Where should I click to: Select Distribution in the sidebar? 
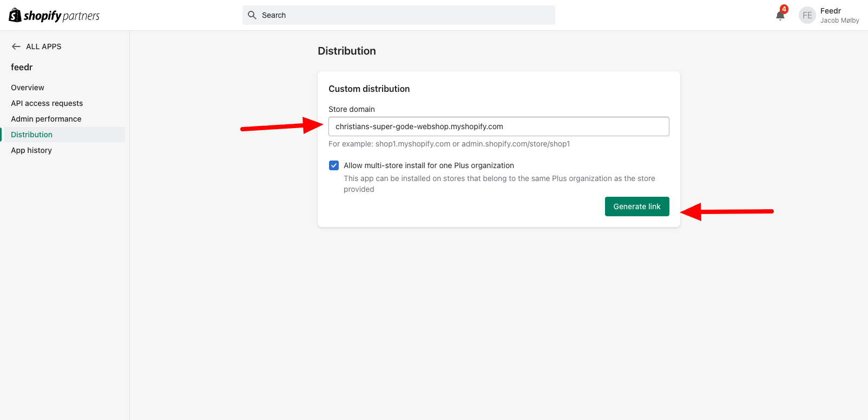click(32, 135)
